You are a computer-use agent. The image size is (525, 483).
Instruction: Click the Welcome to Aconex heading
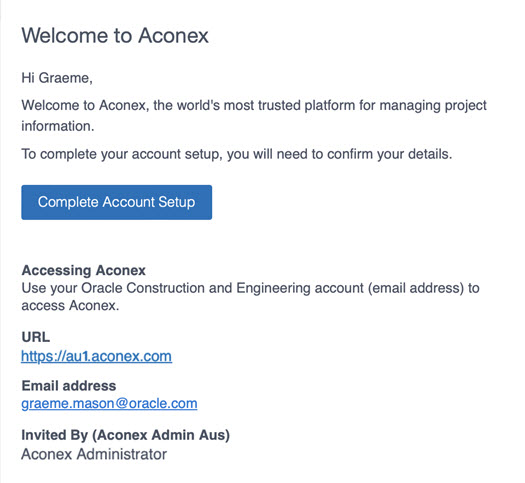point(115,35)
